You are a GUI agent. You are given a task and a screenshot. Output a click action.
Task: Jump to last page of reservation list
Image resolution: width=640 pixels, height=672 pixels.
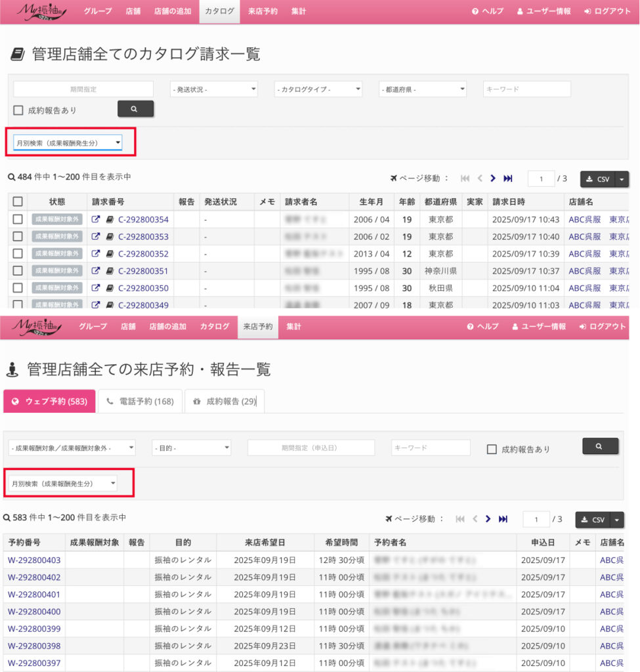point(503,519)
